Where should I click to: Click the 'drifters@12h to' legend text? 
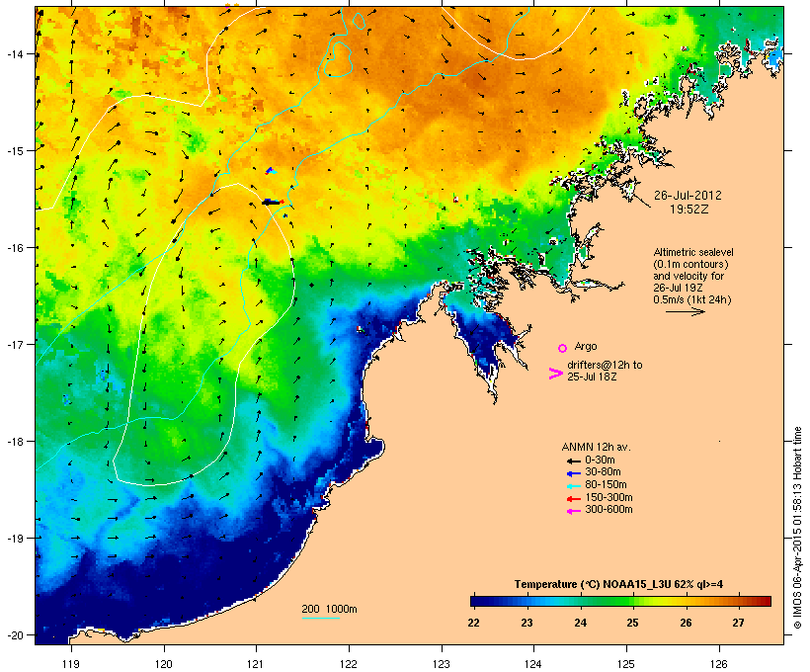pyautogui.click(x=605, y=365)
